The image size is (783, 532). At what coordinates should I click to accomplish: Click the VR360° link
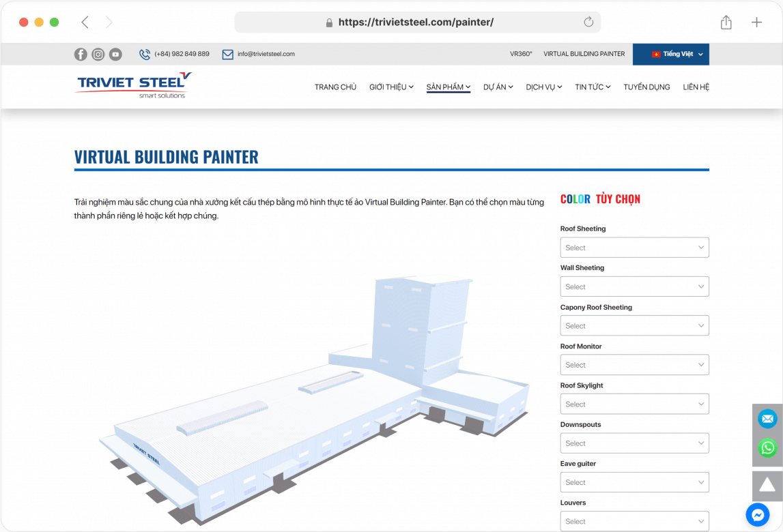(x=521, y=54)
